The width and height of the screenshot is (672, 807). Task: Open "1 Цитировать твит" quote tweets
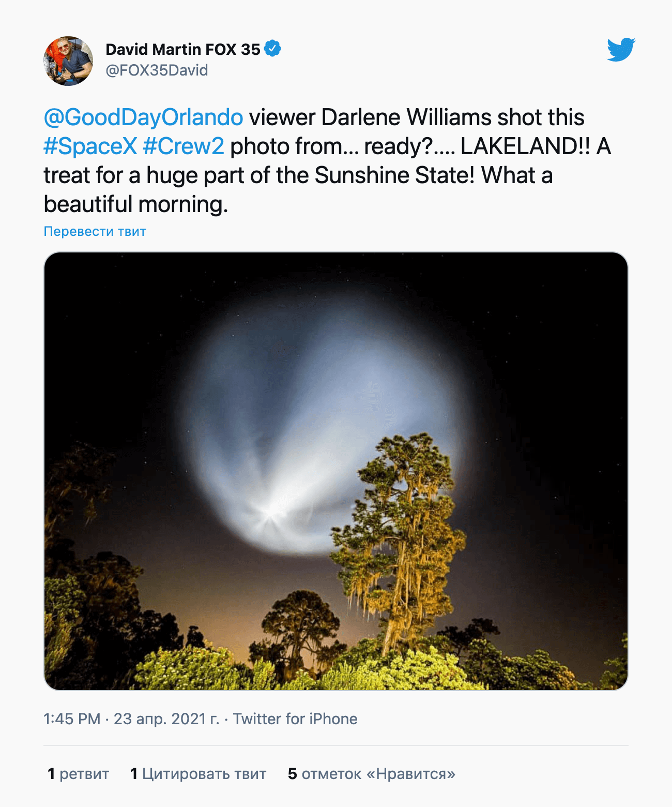click(x=198, y=774)
